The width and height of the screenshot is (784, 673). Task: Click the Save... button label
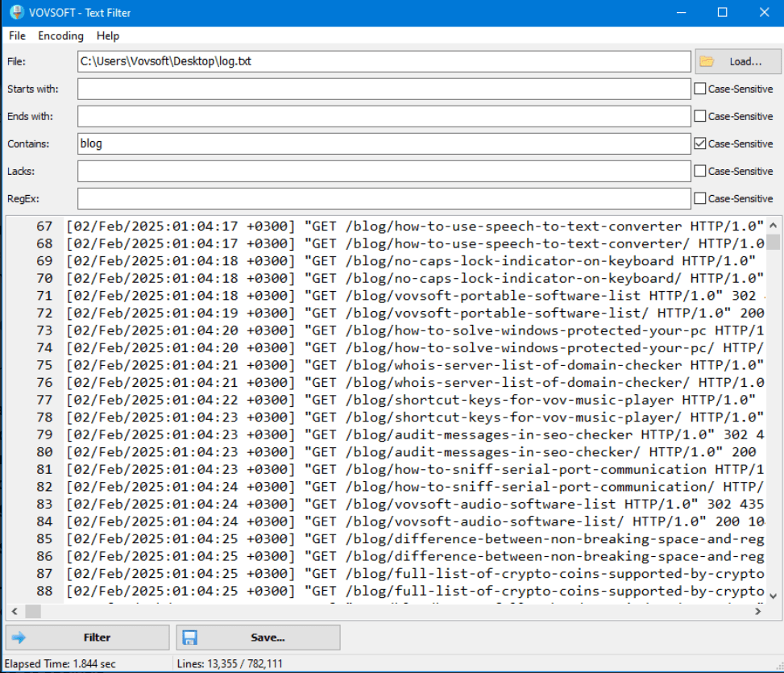pos(268,638)
